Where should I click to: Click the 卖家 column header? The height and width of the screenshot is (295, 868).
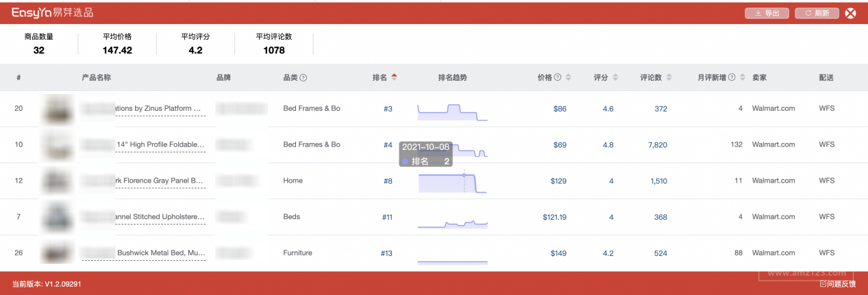(759, 78)
